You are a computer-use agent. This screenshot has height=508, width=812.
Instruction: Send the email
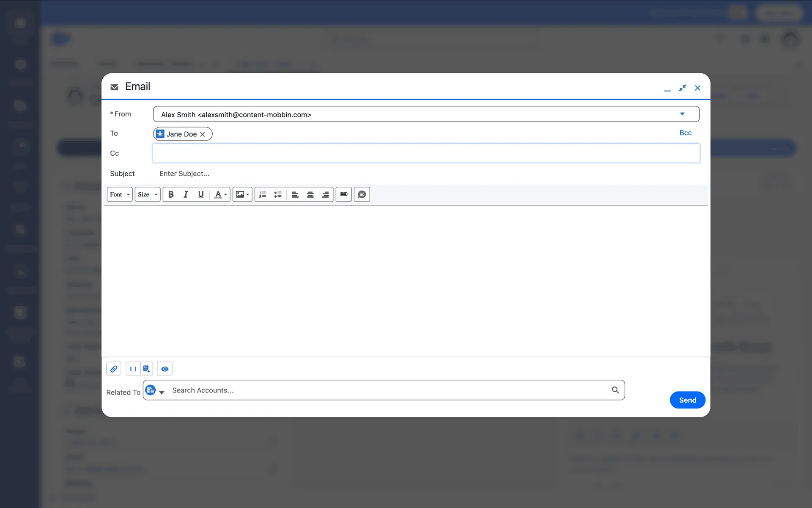pyautogui.click(x=687, y=400)
